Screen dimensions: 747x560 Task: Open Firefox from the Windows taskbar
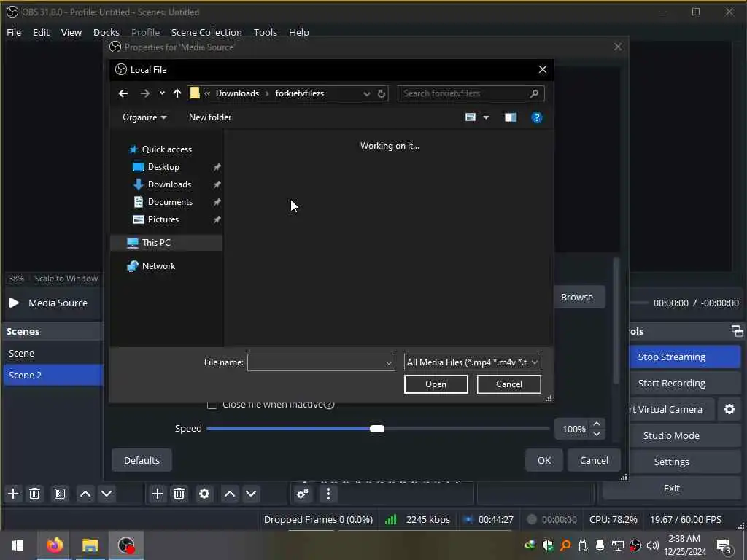pyautogui.click(x=54, y=545)
